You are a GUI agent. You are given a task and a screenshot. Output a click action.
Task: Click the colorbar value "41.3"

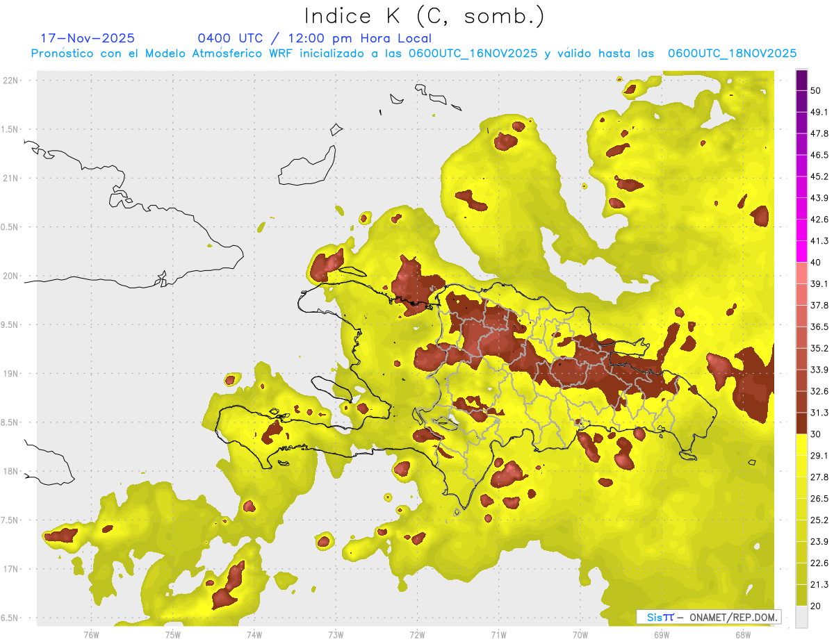819,241
